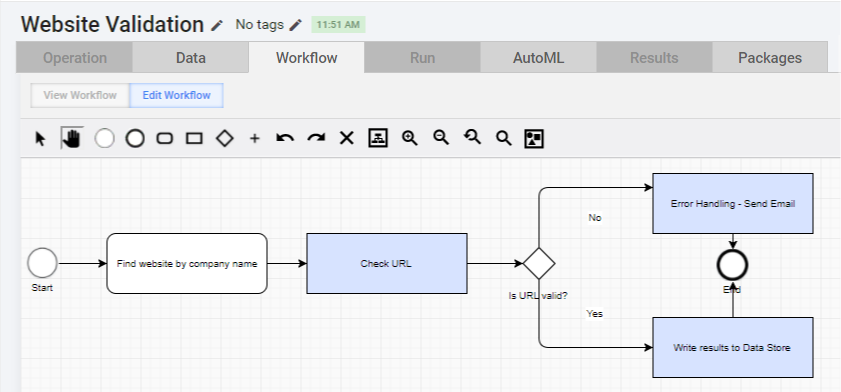The width and height of the screenshot is (841, 392).
Task: Click the 'Is URL valid?' label text
Action: coord(538,295)
